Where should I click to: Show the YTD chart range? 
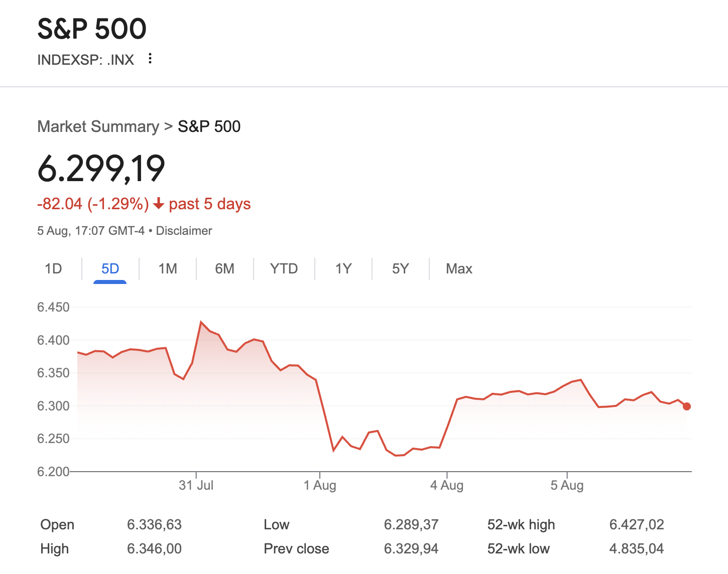284,269
